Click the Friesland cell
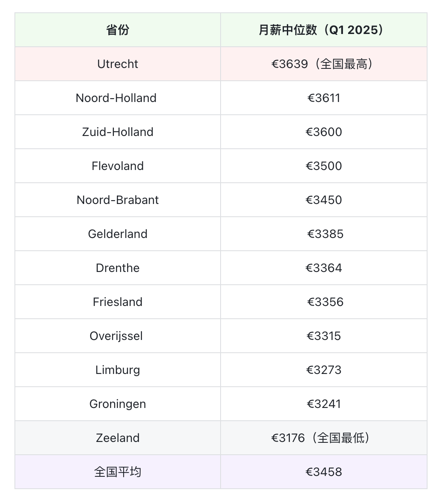The width and height of the screenshot is (442, 504). [118, 302]
